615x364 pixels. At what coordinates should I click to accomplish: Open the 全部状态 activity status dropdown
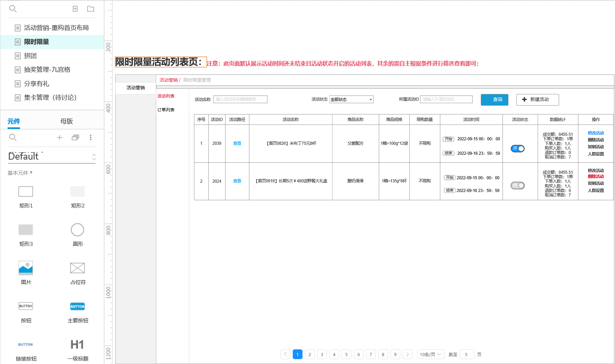pos(352,99)
